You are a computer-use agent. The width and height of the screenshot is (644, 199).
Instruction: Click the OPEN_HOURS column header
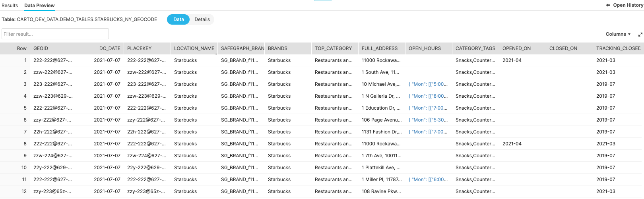click(425, 48)
